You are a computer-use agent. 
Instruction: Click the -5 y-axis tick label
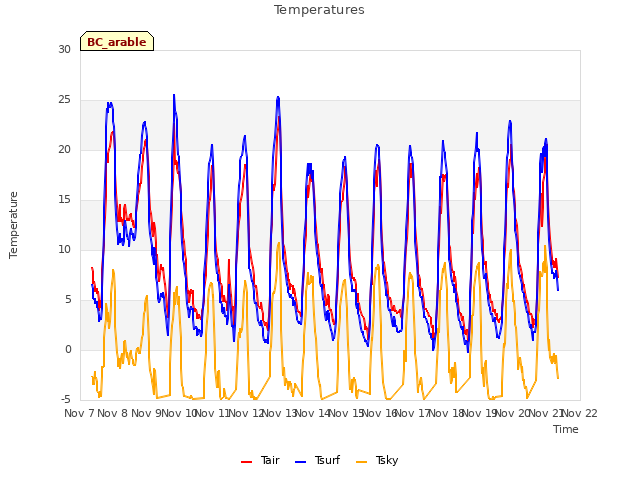tap(66, 399)
